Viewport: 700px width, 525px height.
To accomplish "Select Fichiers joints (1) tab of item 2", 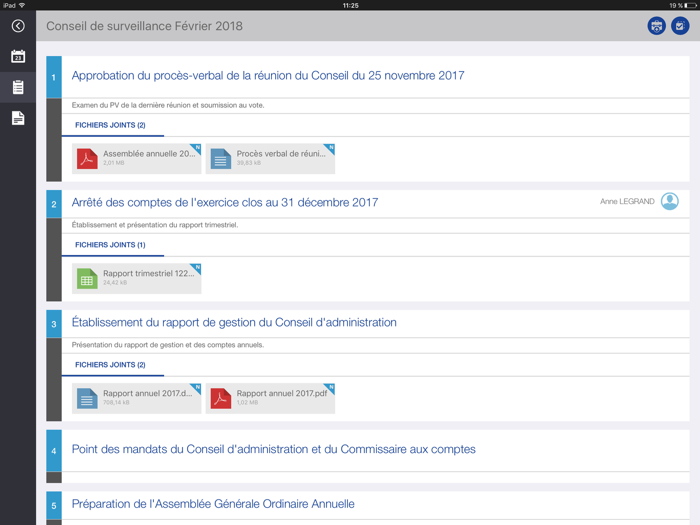I will pyautogui.click(x=110, y=245).
